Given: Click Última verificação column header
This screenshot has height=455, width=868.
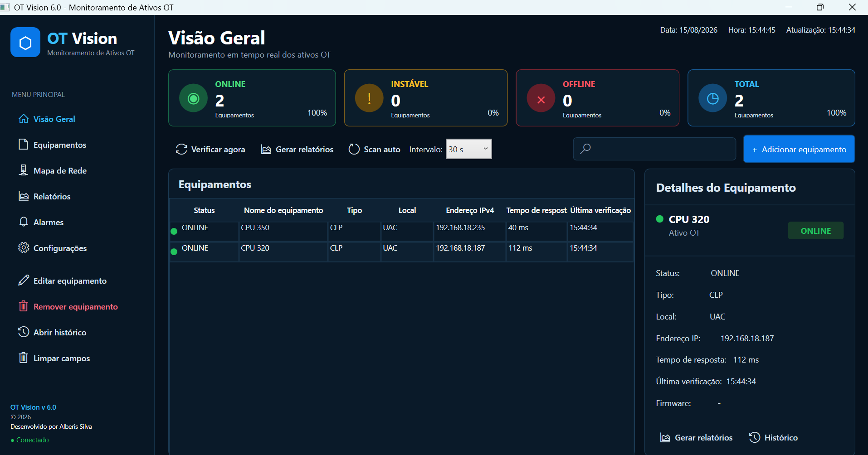Looking at the screenshot, I should tap(600, 210).
